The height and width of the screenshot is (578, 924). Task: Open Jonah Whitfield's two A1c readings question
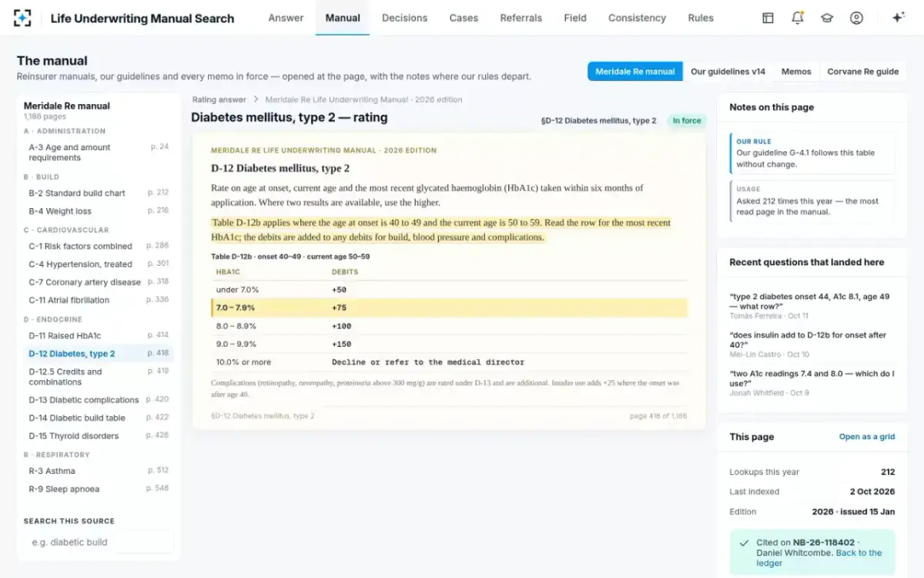point(812,383)
